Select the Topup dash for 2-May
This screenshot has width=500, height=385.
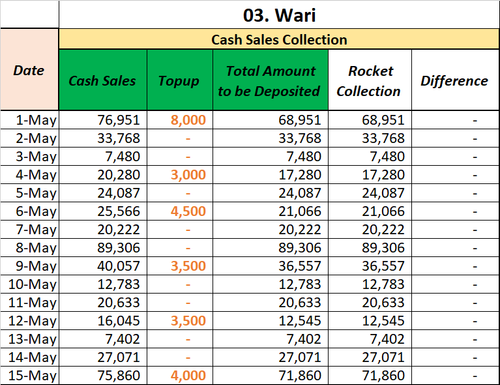[179, 138]
